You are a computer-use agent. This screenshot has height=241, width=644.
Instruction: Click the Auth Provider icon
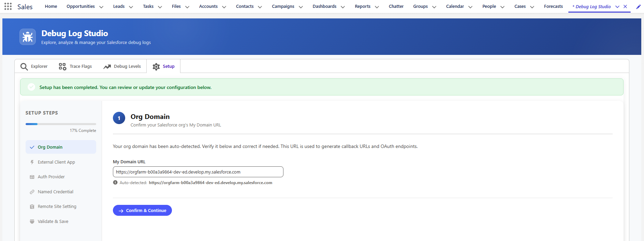tap(32, 177)
